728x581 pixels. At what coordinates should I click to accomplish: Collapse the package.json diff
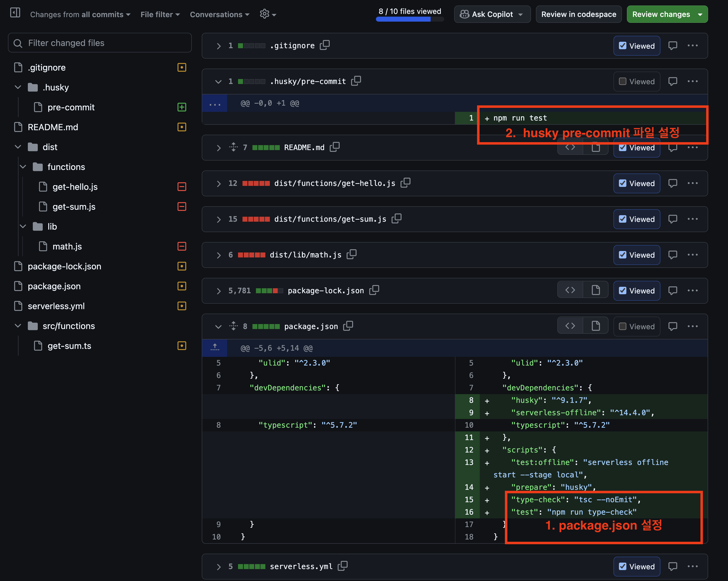point(218,327)
